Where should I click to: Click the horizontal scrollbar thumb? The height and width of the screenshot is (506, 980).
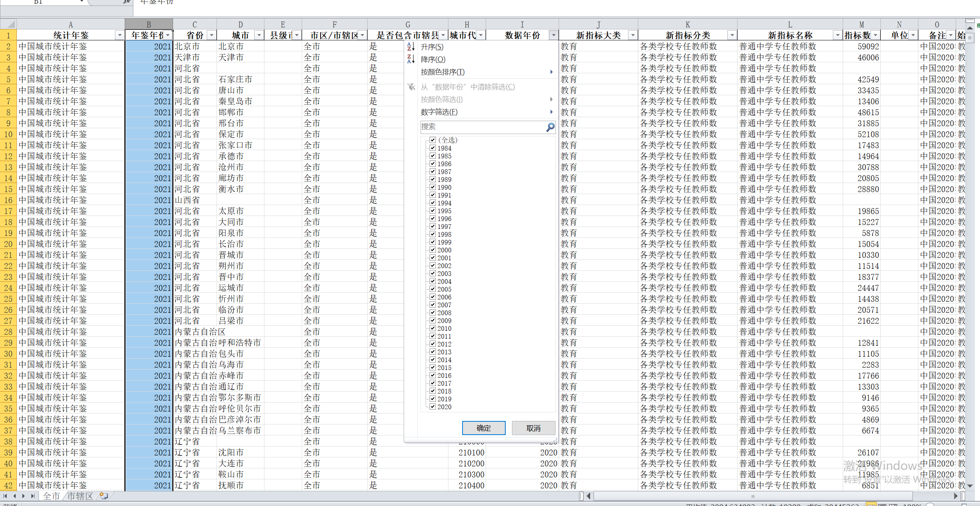(752, 496)
